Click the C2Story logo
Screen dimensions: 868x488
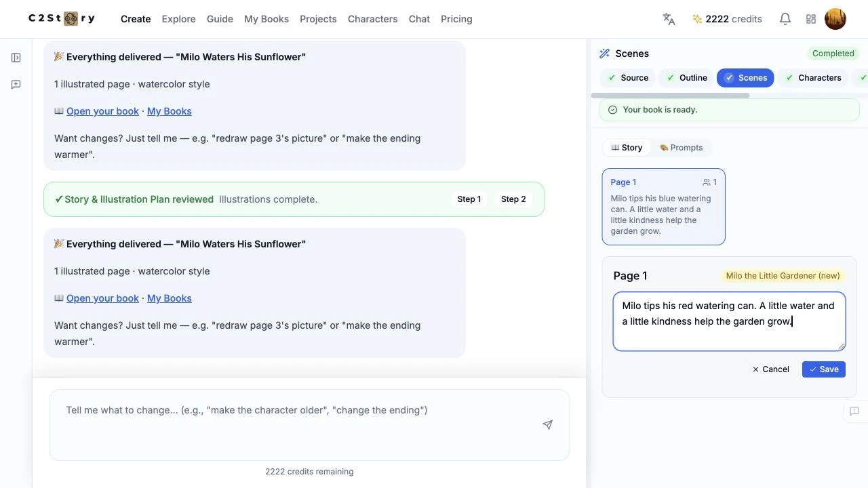pos(62,19)
